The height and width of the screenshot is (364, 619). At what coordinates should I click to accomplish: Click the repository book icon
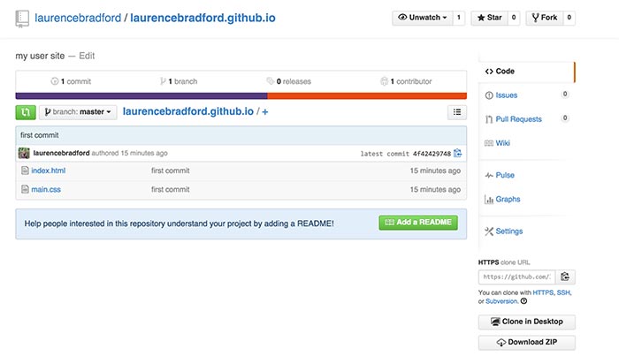22,19
